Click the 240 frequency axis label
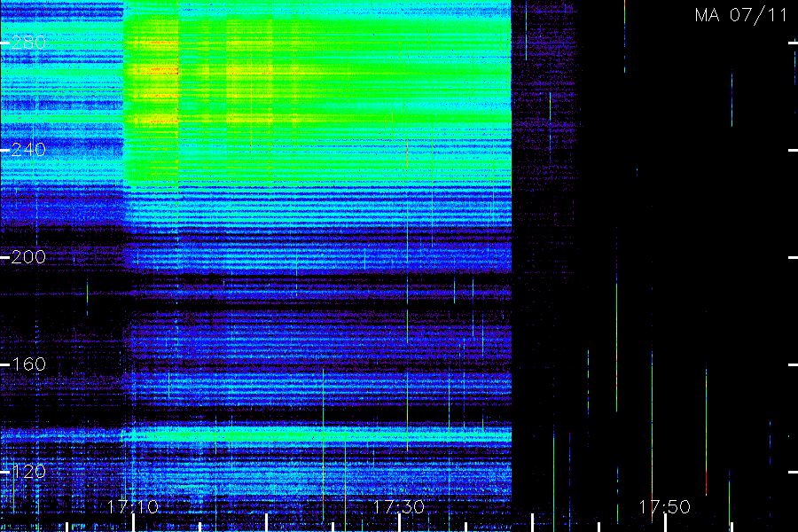Screen dimensions: 798x532 click(28, 150)
